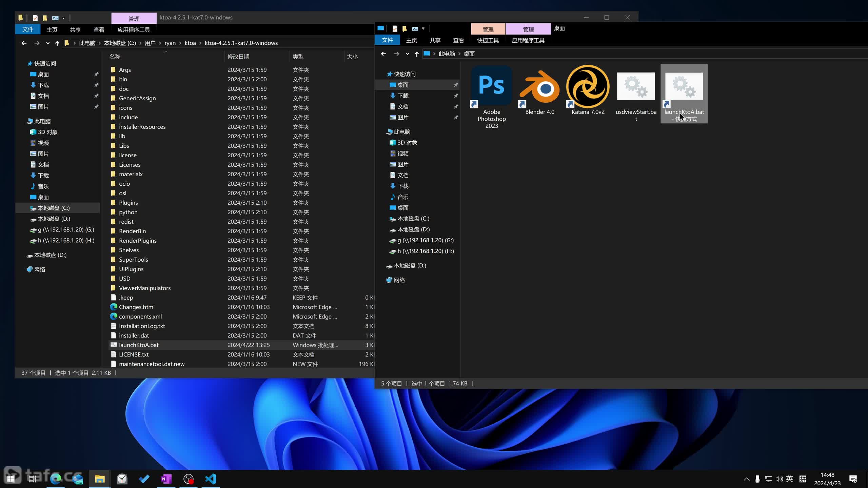Click ryan in the address breadcrumb
Viewport: 868px width, 488px height.
click(x=170, y=43)
